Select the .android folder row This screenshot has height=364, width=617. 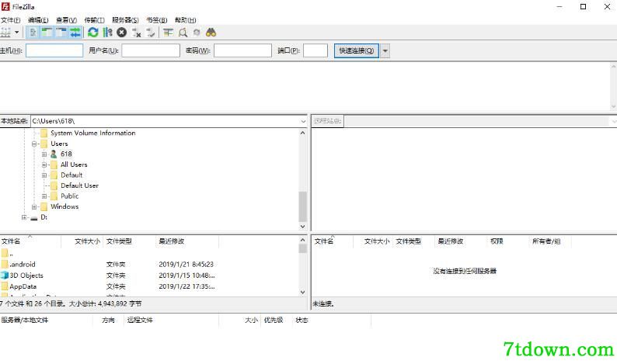(149, 264)
